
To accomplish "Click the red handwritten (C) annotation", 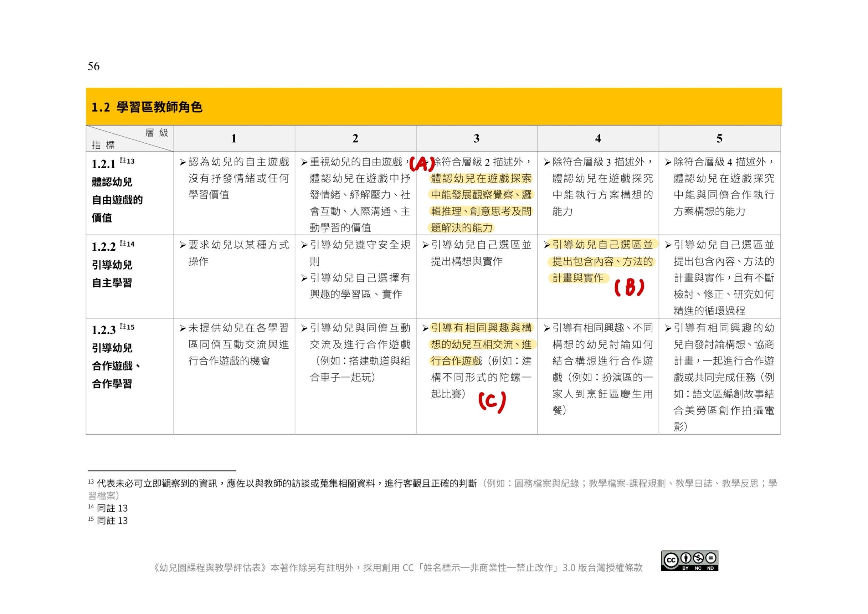I will (x=492, y=401).
